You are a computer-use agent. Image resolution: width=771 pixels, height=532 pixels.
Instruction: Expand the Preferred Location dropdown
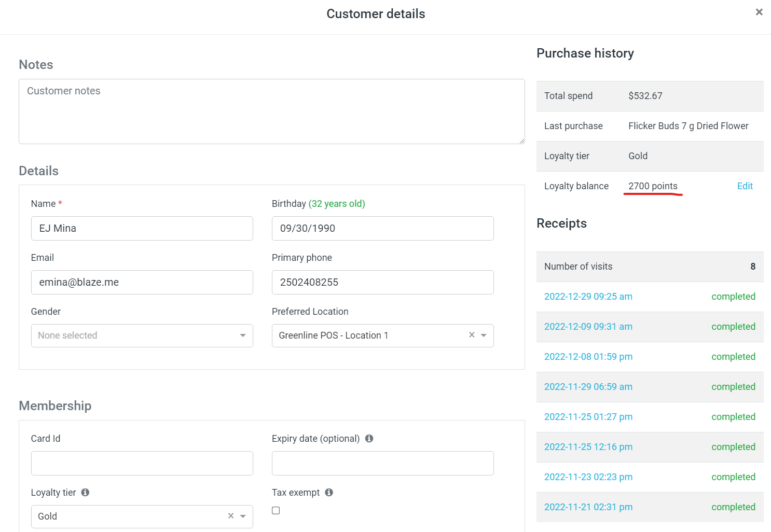click(x=484, y=335)
